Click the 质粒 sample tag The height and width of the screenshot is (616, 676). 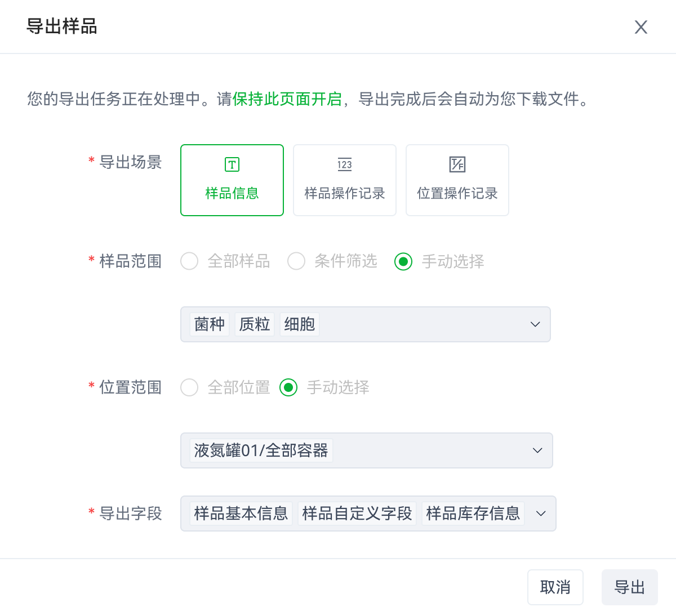click(254, 324)
